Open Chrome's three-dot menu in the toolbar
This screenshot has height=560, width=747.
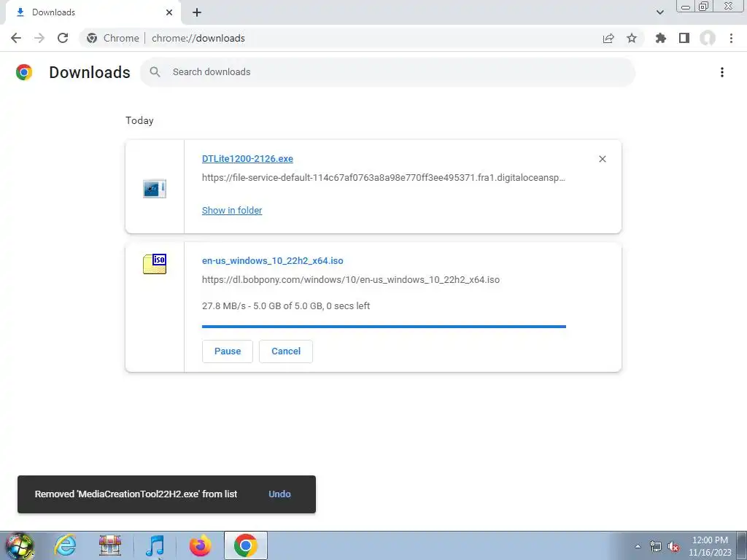click(x=731, y=38)
